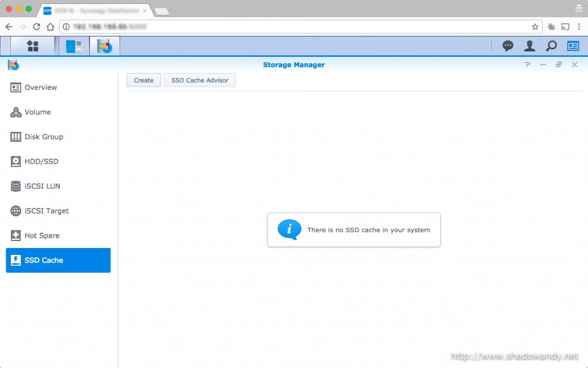The image size is (588, 368).
Task: Select Volume in the sidebar
Action: [x=37, y=112]
